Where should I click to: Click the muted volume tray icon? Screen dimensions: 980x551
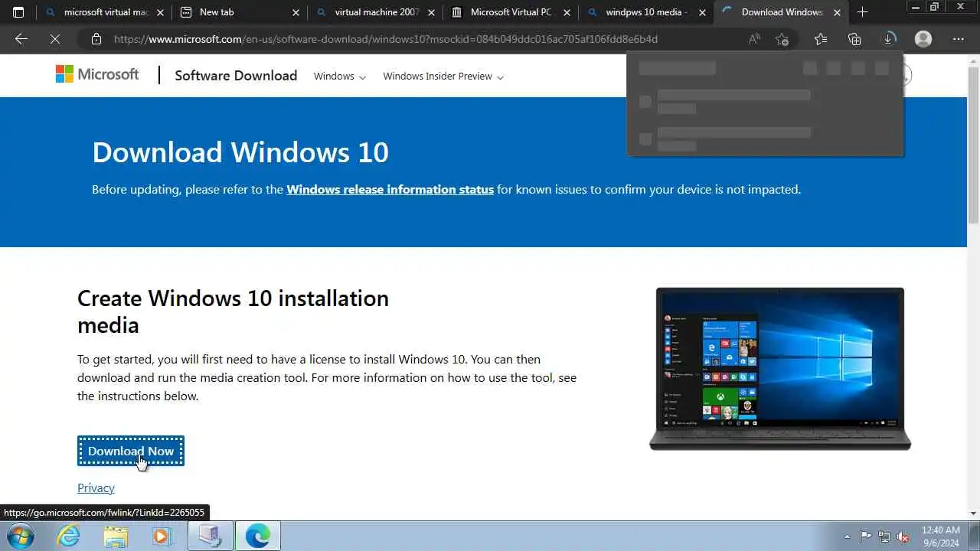(903, 536)
